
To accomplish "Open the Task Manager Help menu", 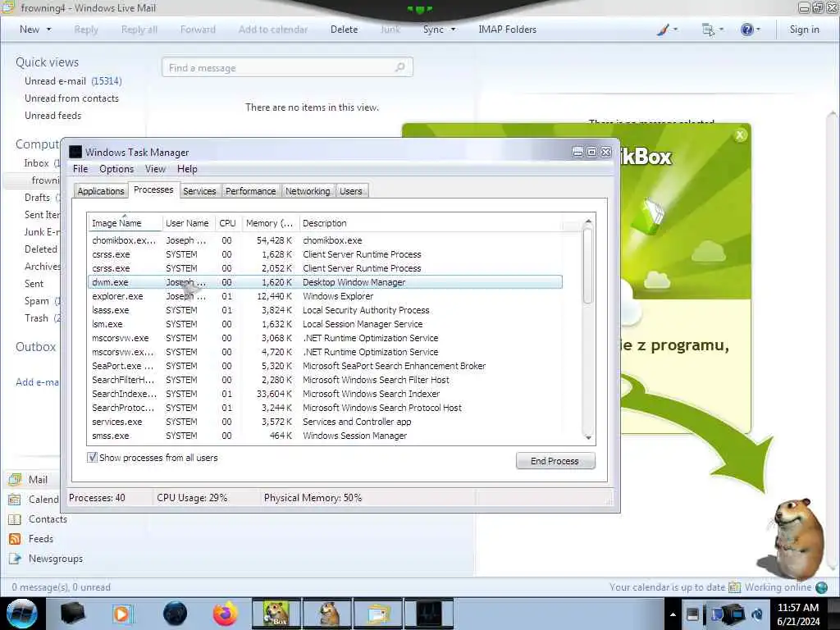I will coord(187,169).
